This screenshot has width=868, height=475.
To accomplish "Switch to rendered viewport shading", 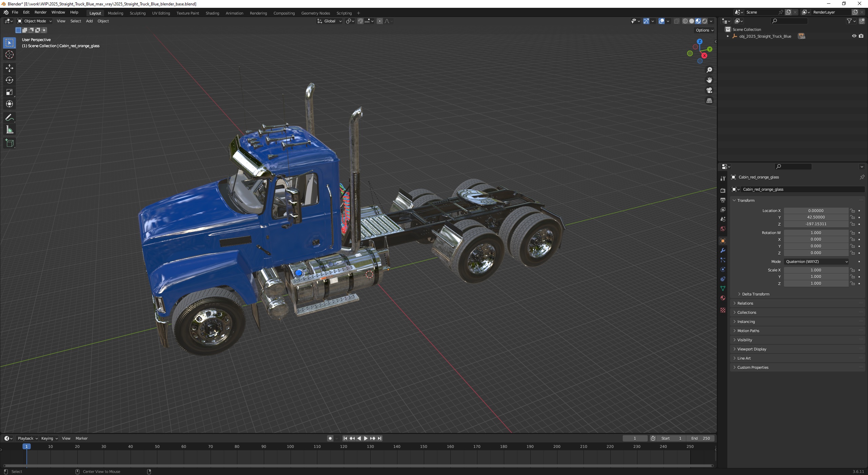I will 705,21.
